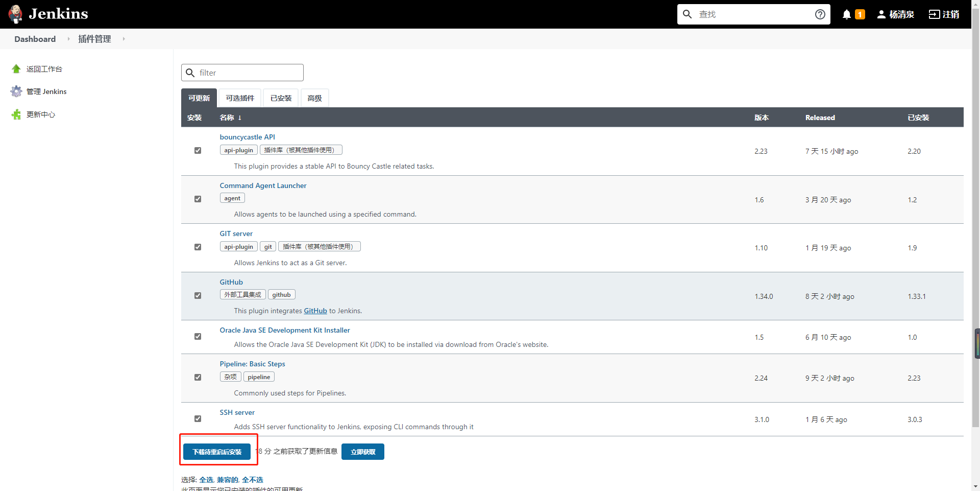This screenshot has width=980, height=491.
Task: Click the notification bell icon
Action: click(846, 14)
